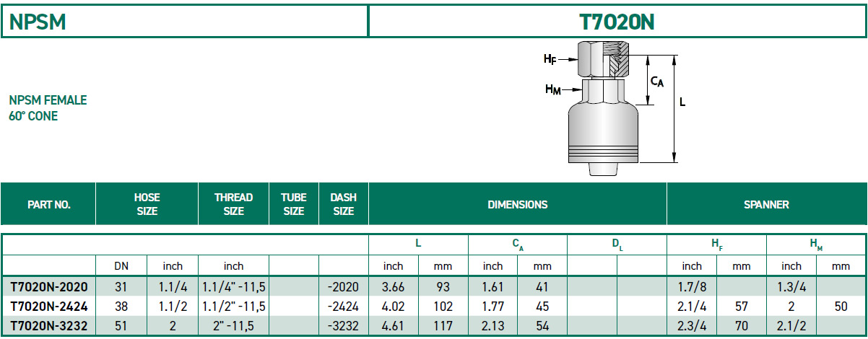Screen dimensions: 868x339
Task: Click CA value 45 mm
Action: pos(542,306)
